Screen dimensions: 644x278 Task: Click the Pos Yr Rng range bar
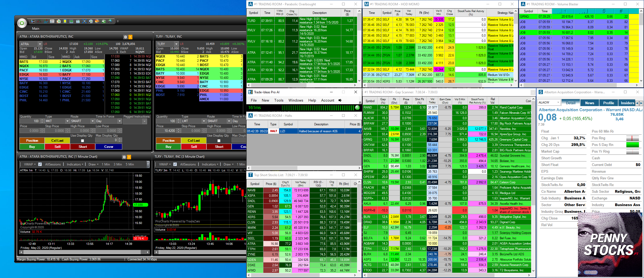point(632,152)
